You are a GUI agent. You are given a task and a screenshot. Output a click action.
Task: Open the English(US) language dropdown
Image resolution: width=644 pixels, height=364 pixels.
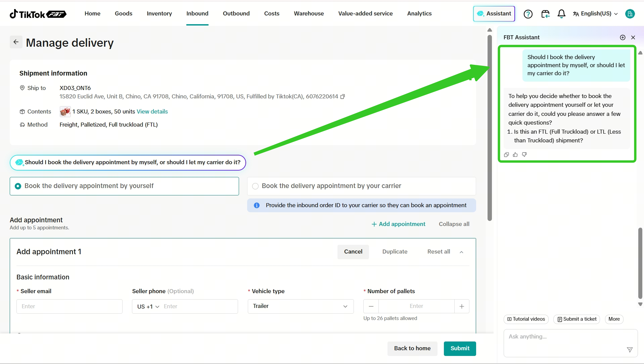click(x=595, y=14)
